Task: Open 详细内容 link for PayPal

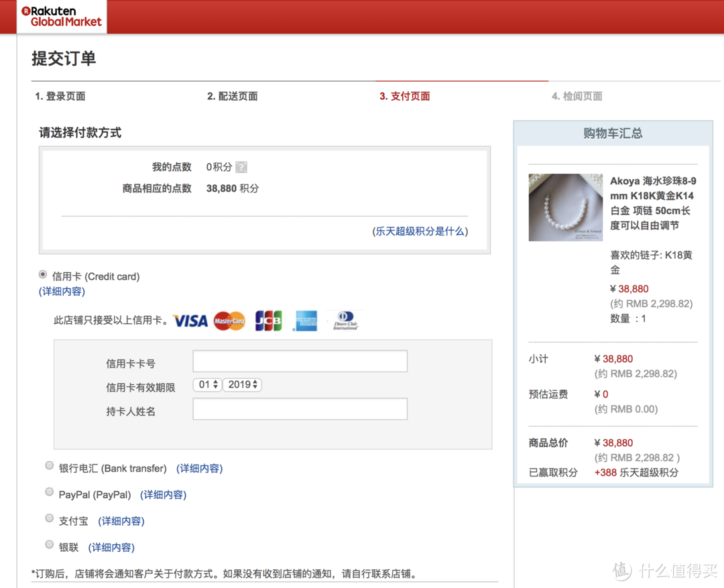Action: pyautogui.click(x=164, y=495)
